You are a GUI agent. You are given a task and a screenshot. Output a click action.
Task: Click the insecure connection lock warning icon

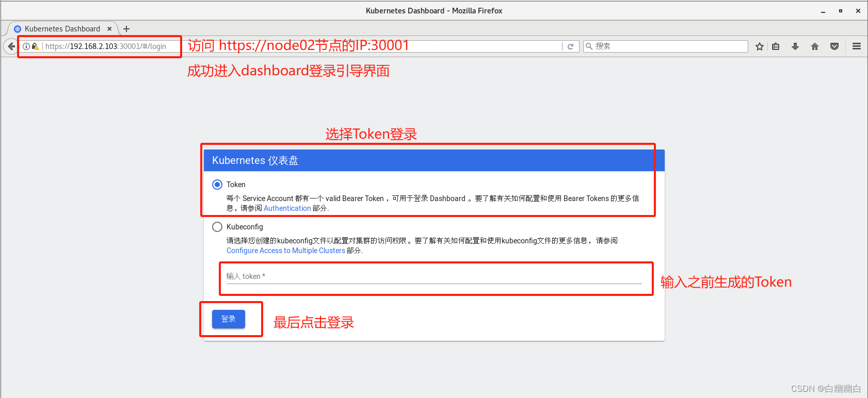35,46
